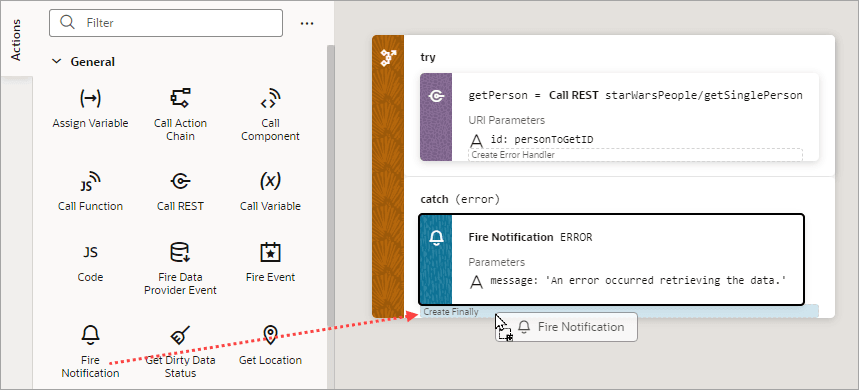The height and width of the screenshot is (390, 859).
Task: Click the search magnifier icon in Filter
Action: point(67,22)
